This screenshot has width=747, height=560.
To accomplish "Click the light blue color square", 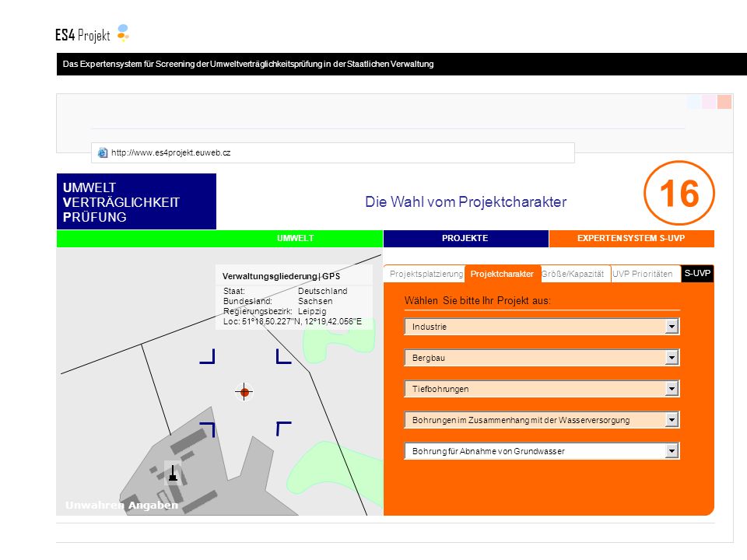I will [693, 101].
